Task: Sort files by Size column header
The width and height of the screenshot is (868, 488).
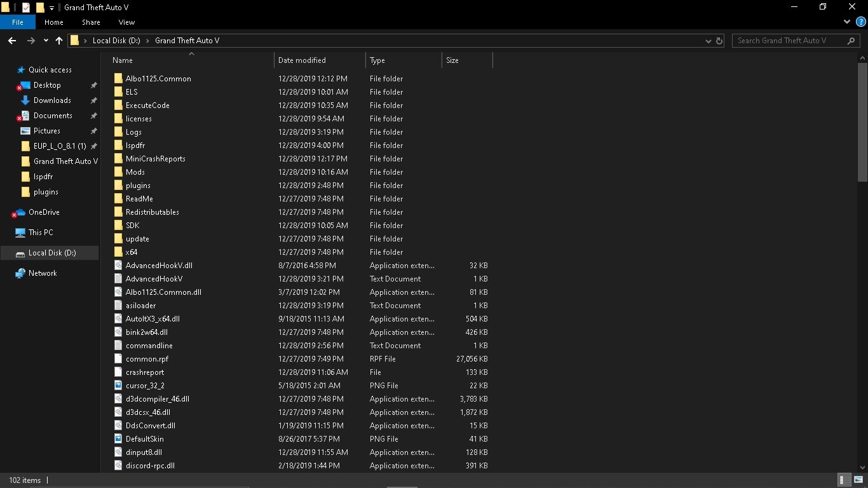Action: [452, 60]
